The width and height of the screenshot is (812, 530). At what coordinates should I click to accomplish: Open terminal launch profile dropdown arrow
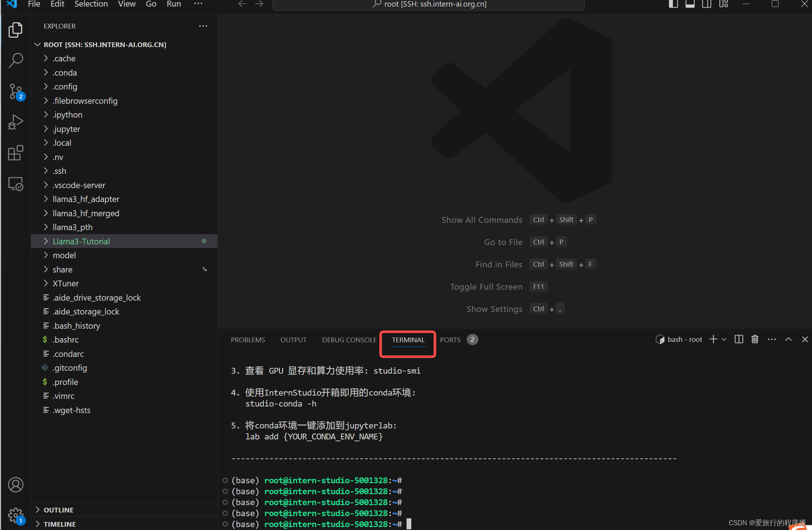click(x=724, y=339)
